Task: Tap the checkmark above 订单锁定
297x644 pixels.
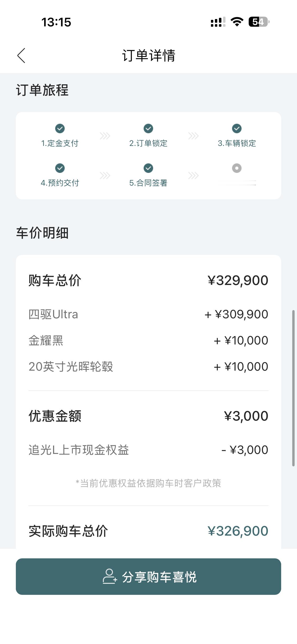Action: pyautogui.click(x=148, y=128)
